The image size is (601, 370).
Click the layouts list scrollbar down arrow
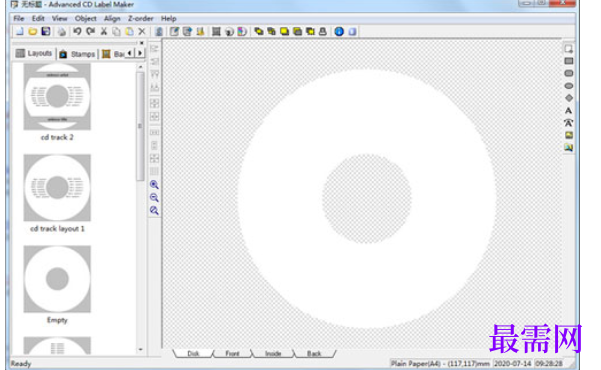tap(140, 349)
